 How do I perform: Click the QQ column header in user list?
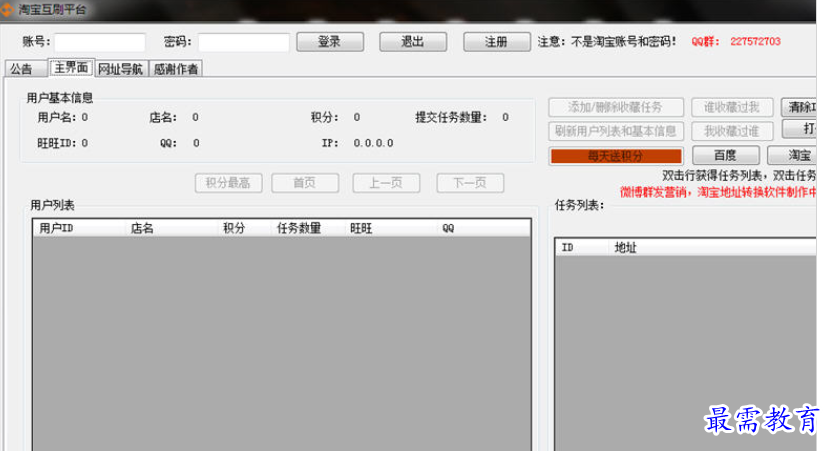[484, 228]
